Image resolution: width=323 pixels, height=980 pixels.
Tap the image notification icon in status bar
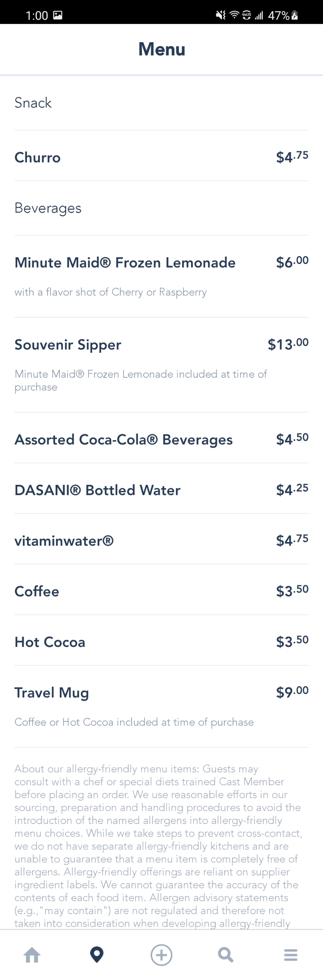[x=58, y=16]
